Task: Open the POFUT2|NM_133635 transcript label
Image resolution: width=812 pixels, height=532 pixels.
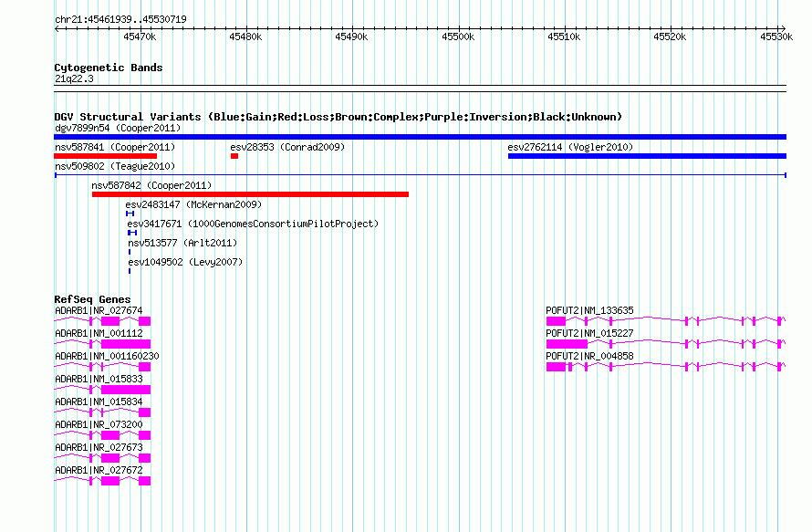Action: pyautogui.click(x=589, y=310)
